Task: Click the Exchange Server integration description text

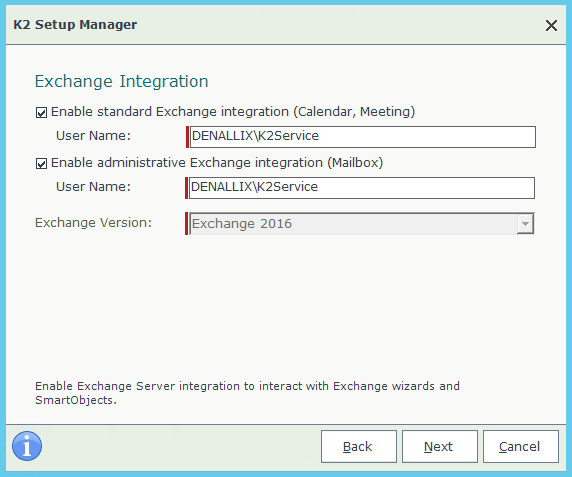Action: click(x=247, y=393)
